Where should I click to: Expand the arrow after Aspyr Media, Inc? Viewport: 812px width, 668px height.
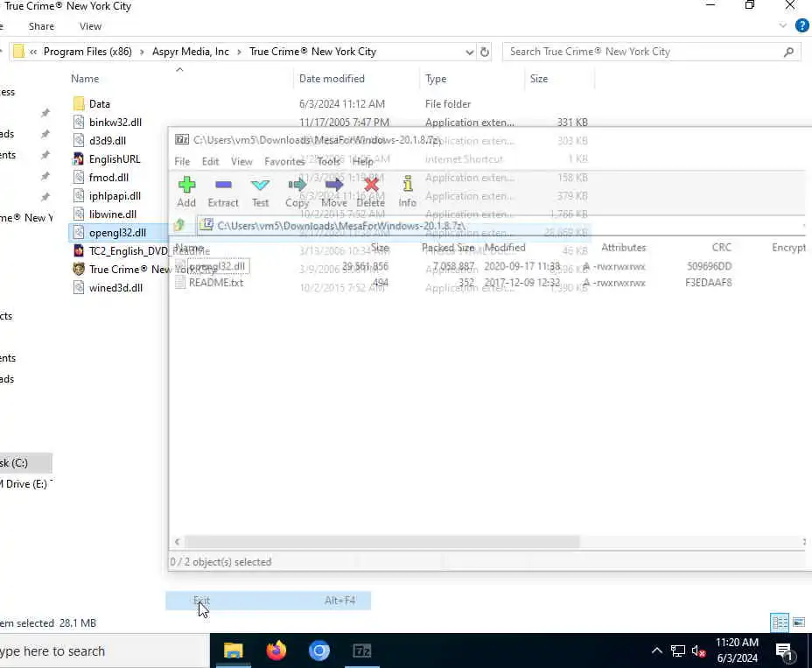tap(239, 52)
